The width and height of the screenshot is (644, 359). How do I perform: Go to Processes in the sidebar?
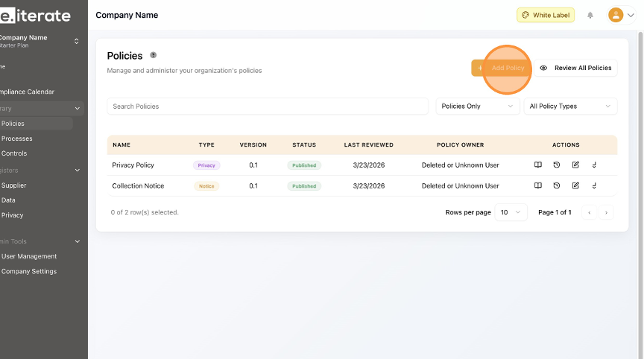17,139
